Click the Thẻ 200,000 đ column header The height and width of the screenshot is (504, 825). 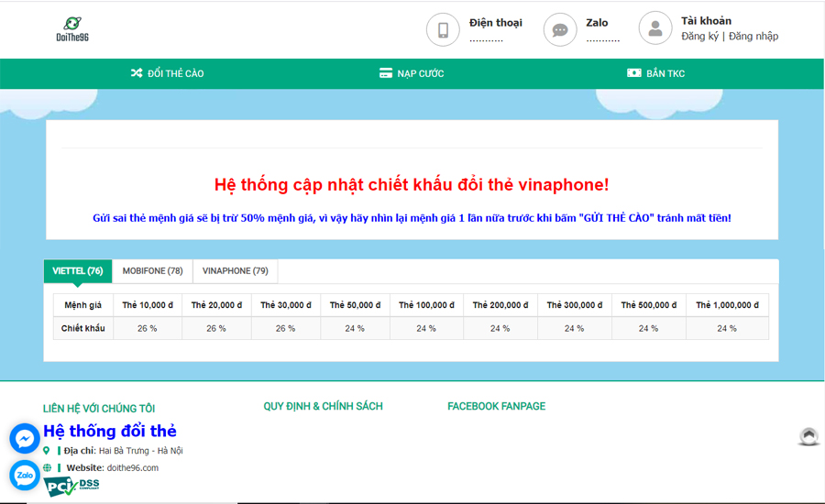[x=500, y=305]
